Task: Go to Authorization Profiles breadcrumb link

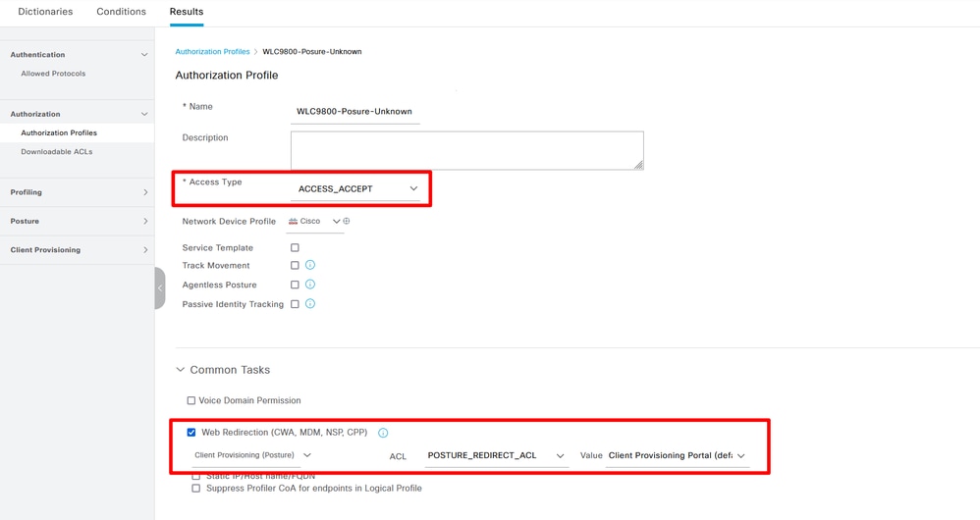Action: click(212, 52)
